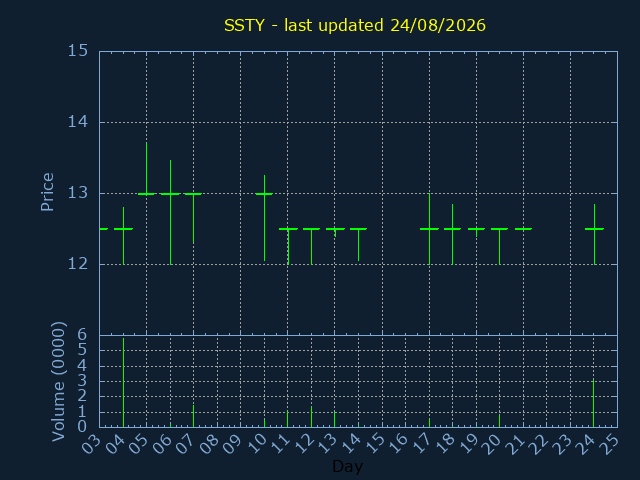Viewport: 640px width, 480px height.
Task: Click the day 12 volume bar
Action: pos(311,417)
